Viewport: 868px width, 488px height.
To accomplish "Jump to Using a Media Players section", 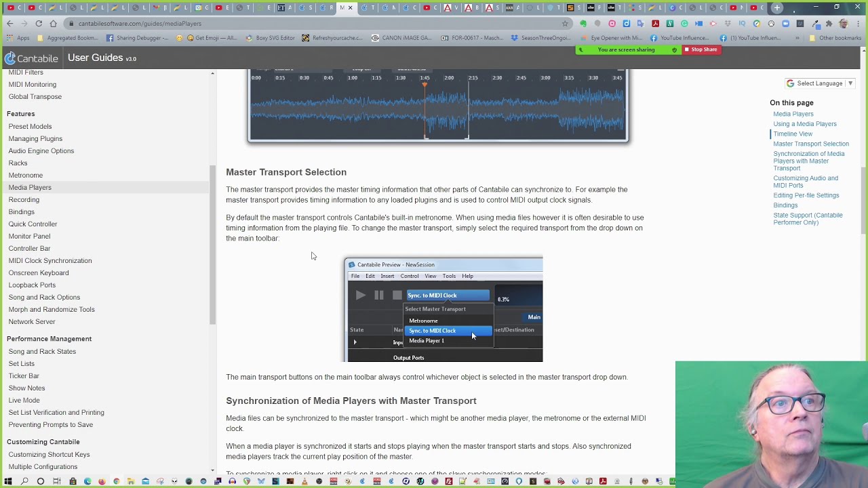I will tap(805, 124).
